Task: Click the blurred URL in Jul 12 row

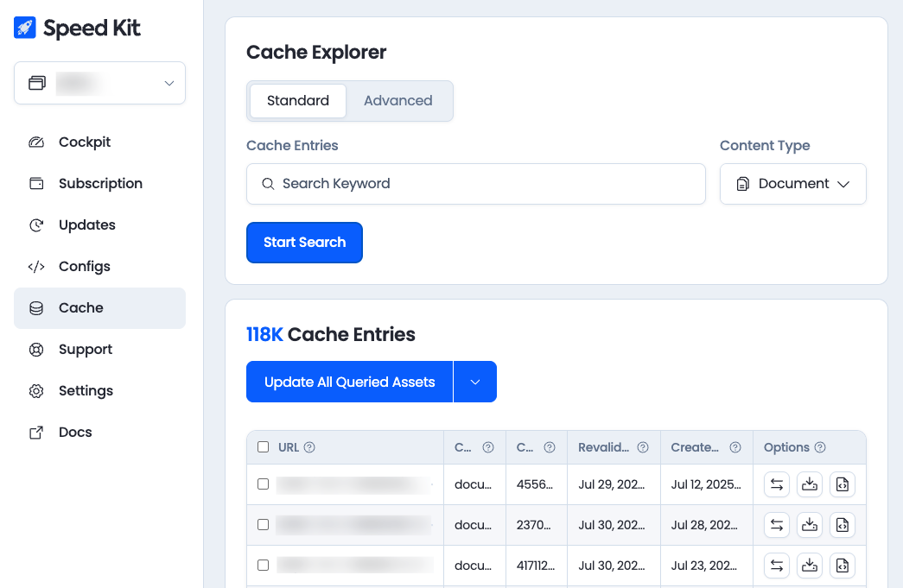Action: [354, 485]
